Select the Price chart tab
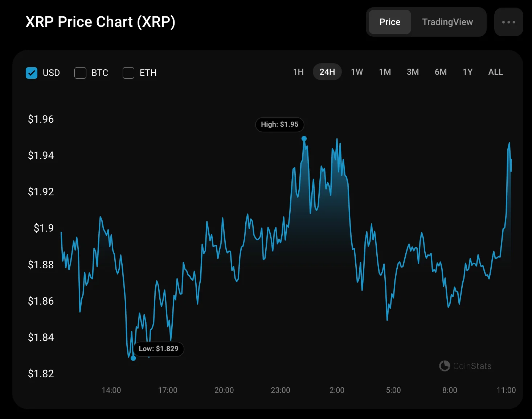The image size is (532, 419). pyautogui.click(x=390, y=22)
